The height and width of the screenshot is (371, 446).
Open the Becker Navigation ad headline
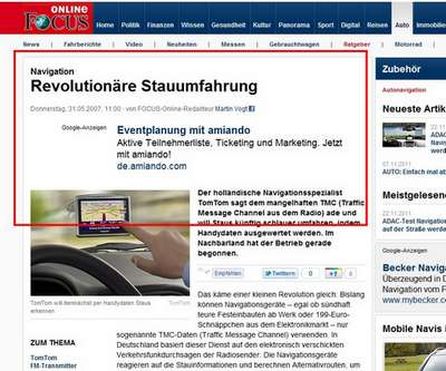click(x=414, y=268)
